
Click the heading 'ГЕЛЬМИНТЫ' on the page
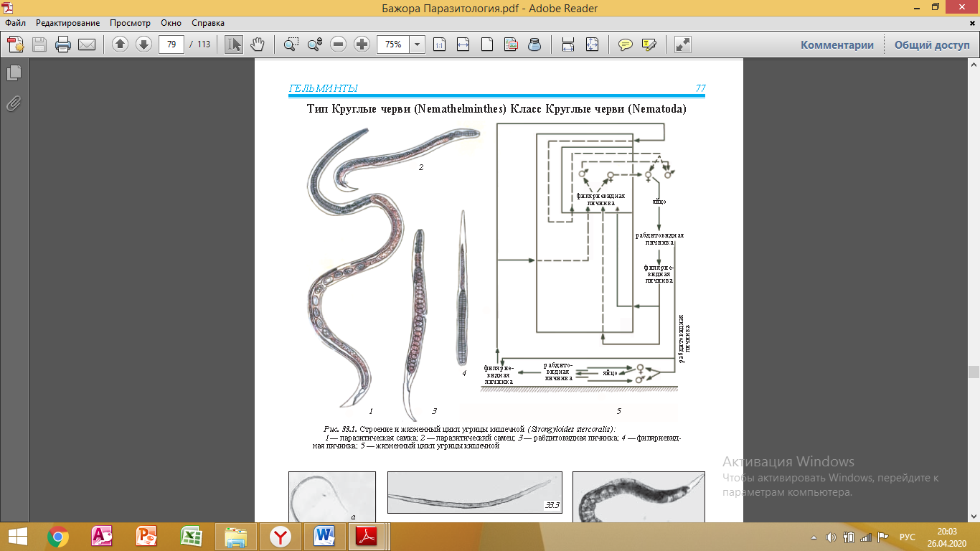click(x=323, y=89)
